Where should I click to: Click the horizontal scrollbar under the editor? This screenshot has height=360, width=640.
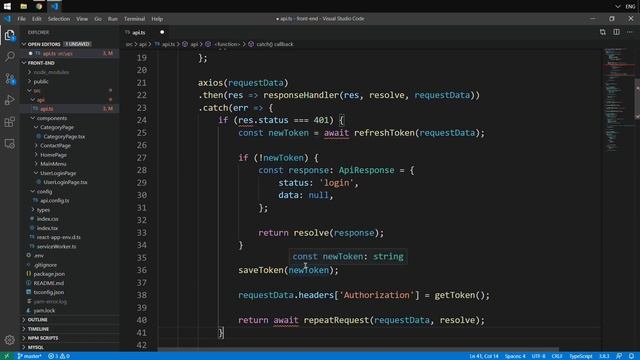tap(358, 350)
